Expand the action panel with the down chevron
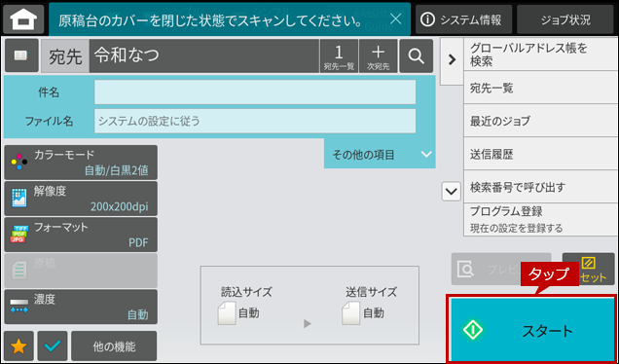Viewport: 619px width, 364px height. 451,192
